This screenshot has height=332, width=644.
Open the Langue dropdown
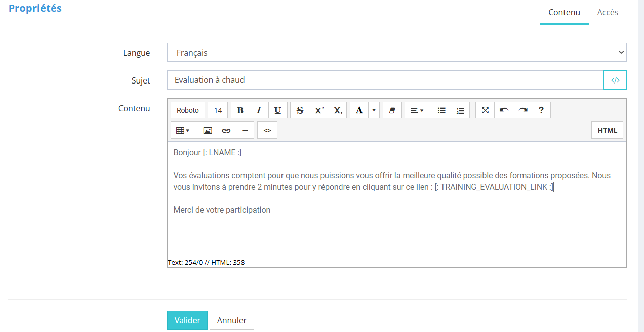click(x=396, y=52)
